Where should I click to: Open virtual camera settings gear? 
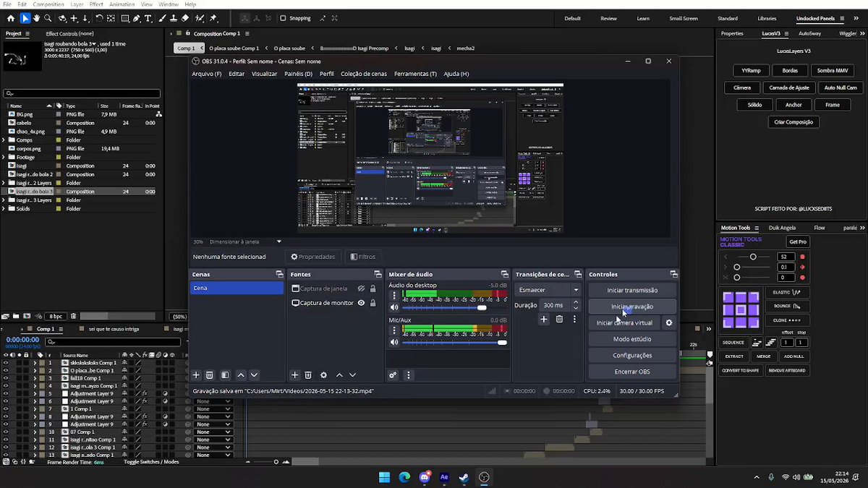pos(669,322)
